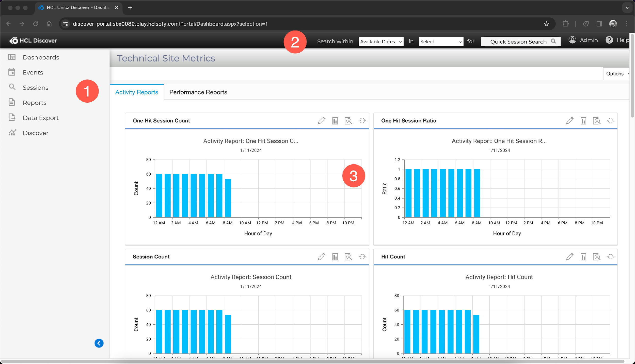This screenshot has width=635, height=364.
Task: Refresh the One Hit Session Count panel
Action: [x=362, y=121]
